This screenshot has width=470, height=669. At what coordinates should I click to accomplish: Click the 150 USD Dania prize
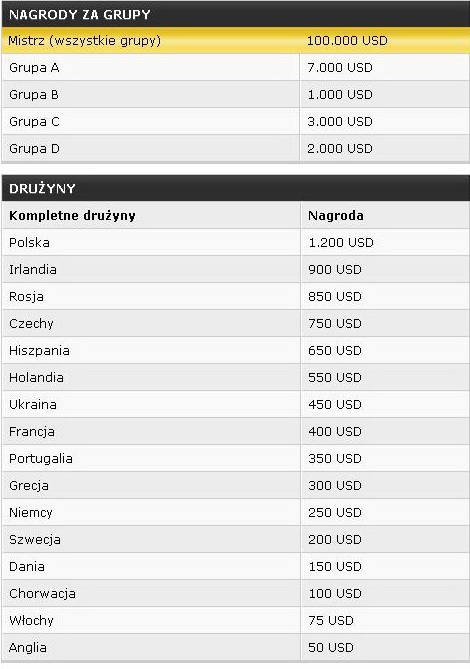pos(335,567)
